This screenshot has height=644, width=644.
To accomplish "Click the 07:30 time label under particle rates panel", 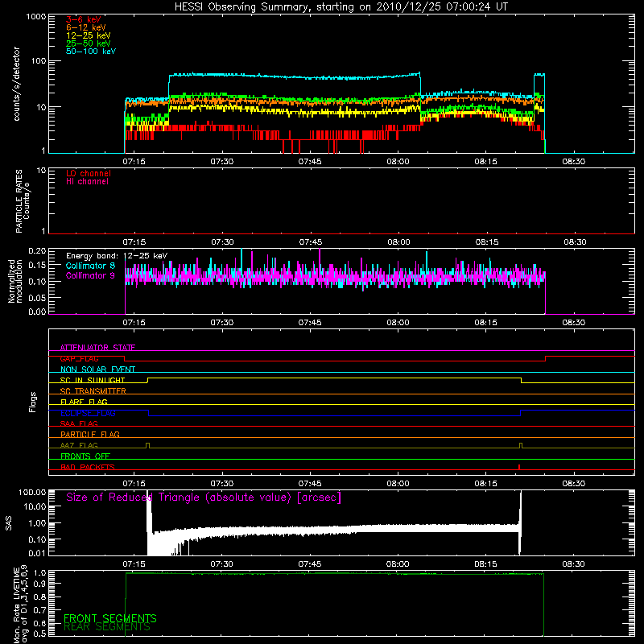I will pos(222,242).
